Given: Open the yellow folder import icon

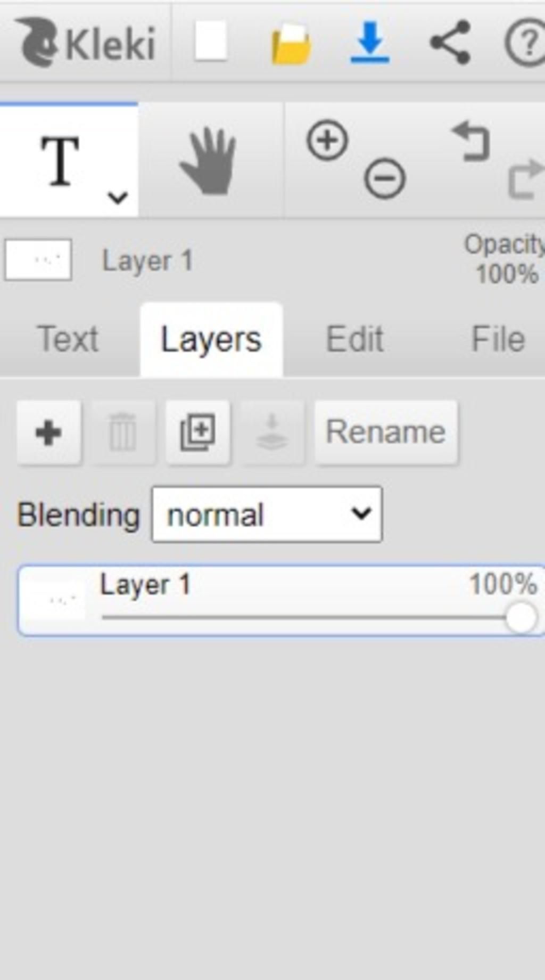Looking at the screenshot, I should [291, 44].
